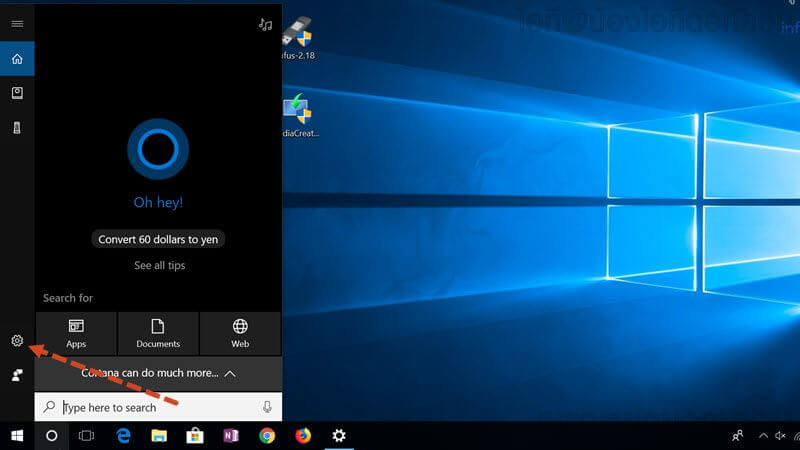The width and height of the screenshot is (800, 450).
Task: Click the magnifier icon in search box
Action: 49,407
